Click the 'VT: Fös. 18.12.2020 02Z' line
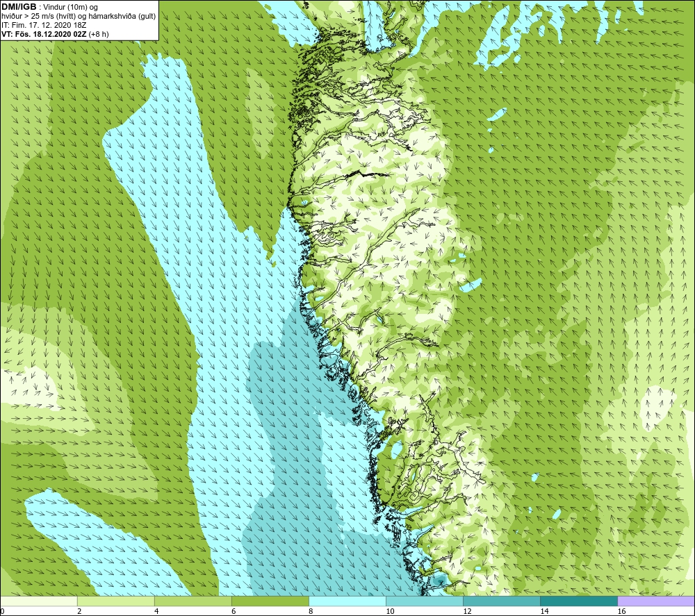Viewport: 695px width, 616px height. click(x=44, y=34)
